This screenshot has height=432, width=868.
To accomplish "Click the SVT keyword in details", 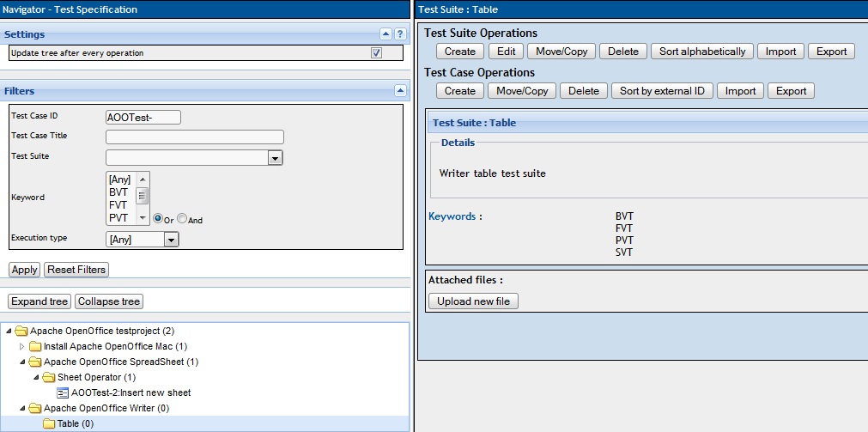I will (x=624, y=253).
